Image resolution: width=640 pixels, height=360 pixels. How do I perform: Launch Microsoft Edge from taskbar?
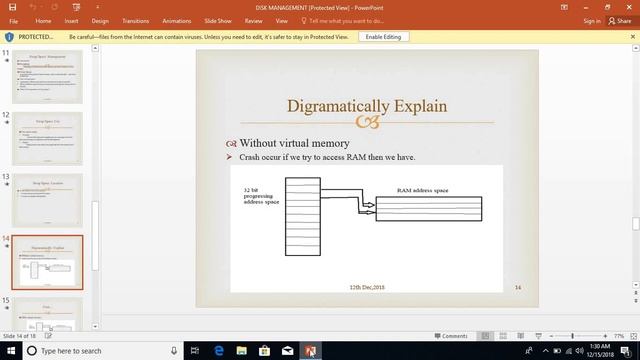[219, 351]
